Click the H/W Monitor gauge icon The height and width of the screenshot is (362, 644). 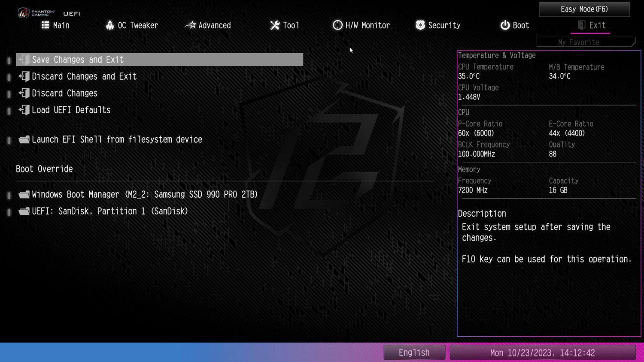pos(337,25)
